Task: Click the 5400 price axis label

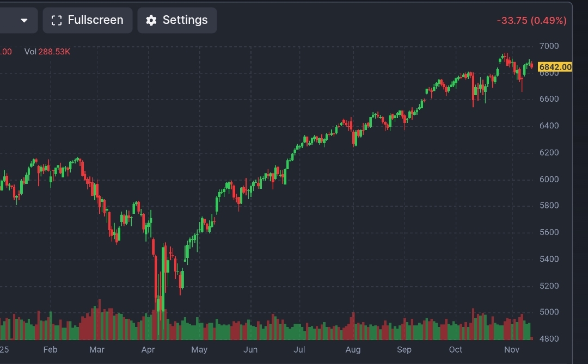Action: (x=549, y=259)
